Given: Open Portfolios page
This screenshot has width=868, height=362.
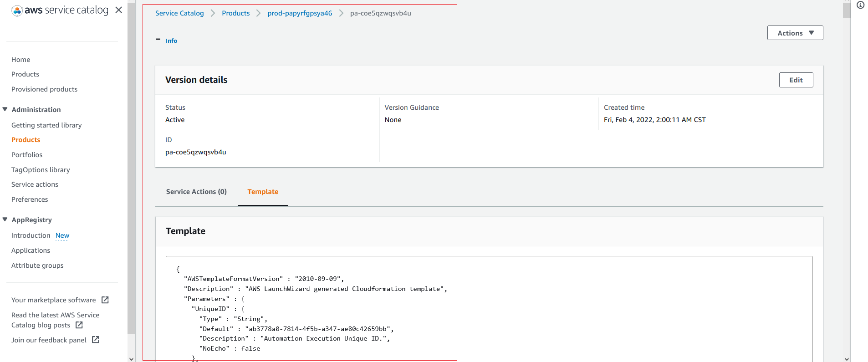Looking at the screenshot, I should coord(27,155).
